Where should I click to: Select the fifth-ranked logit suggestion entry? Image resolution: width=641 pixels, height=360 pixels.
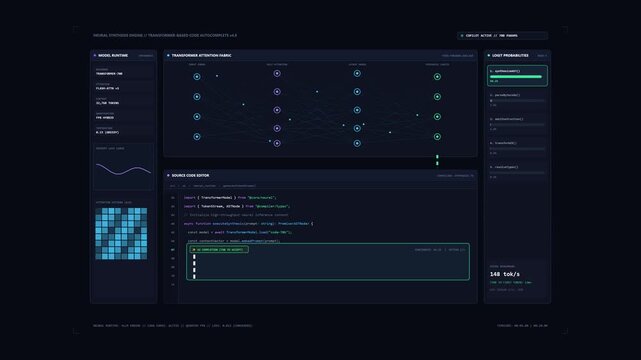click(x=517, y=172)
